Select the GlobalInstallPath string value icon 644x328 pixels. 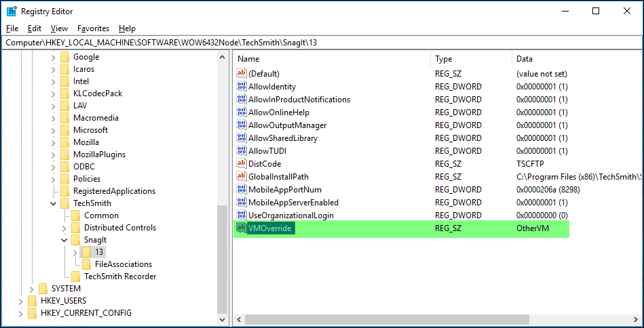(241, 177)
